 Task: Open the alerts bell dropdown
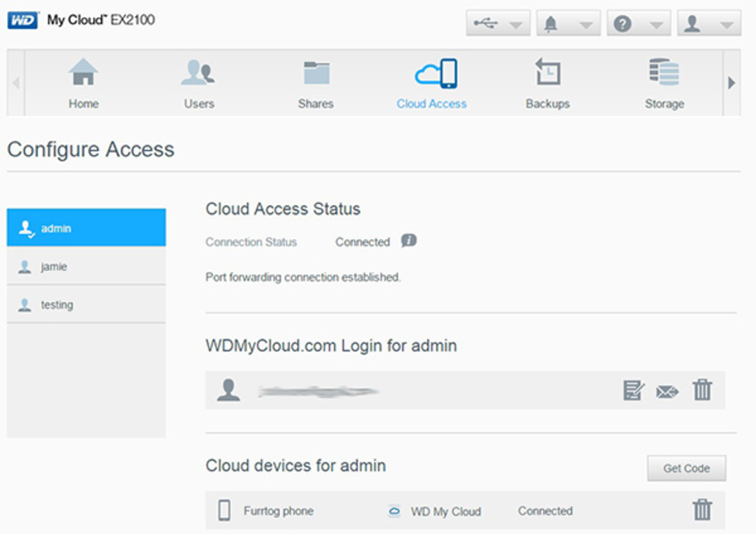point(568,23)
